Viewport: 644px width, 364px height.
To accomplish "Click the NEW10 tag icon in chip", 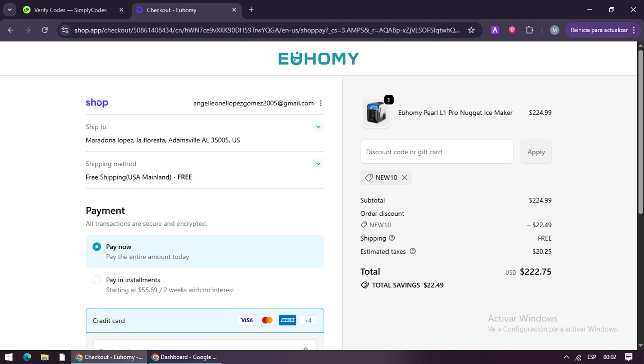I will (x=369, y=177).
